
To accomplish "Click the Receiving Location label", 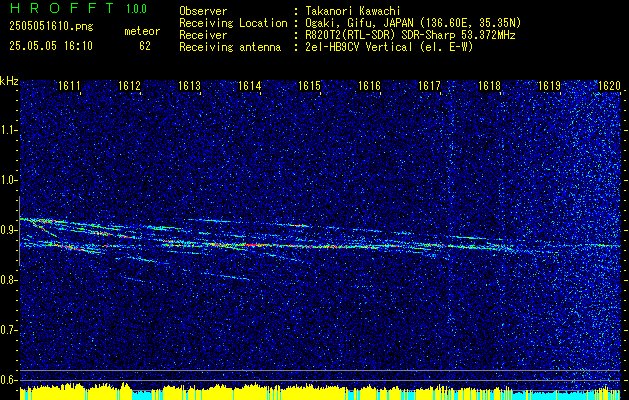I will pyautogui.click(x=233, y=23).
